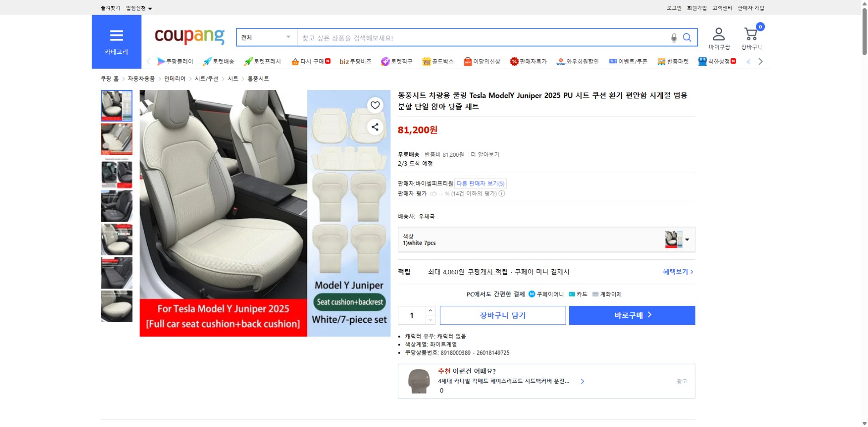This screenshot has width=868, height=427.
Task: Click the 쿠팡플레이 menu item
Action: pos(176,61)
